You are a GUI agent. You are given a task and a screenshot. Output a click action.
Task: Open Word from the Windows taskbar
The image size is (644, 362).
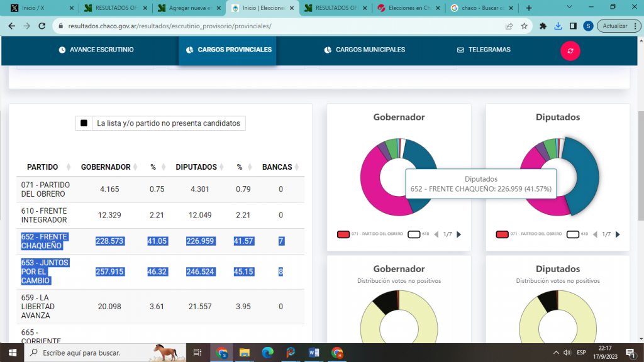click(313, 353)
